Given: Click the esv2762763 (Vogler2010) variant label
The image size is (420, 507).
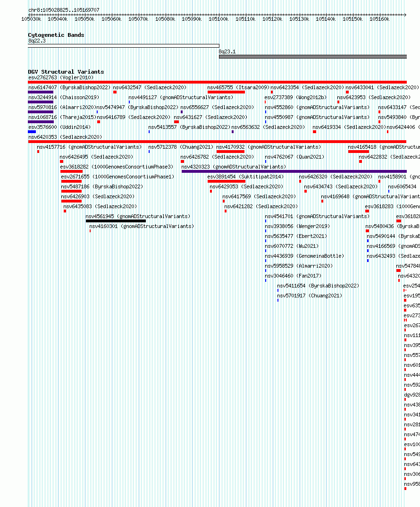Looking at the screenshot, I should click(x=61, y=77).
